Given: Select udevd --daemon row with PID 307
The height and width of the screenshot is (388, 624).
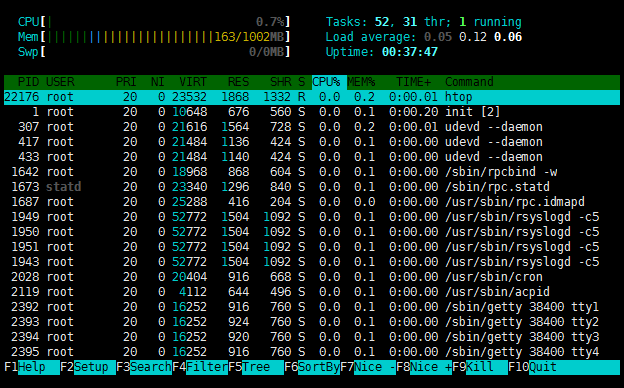Looking at the screenshot, I should [312, 127].
